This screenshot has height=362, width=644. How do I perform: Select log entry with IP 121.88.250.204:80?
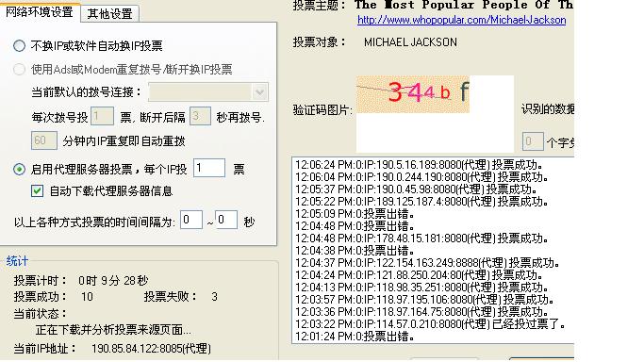[419, 275]
